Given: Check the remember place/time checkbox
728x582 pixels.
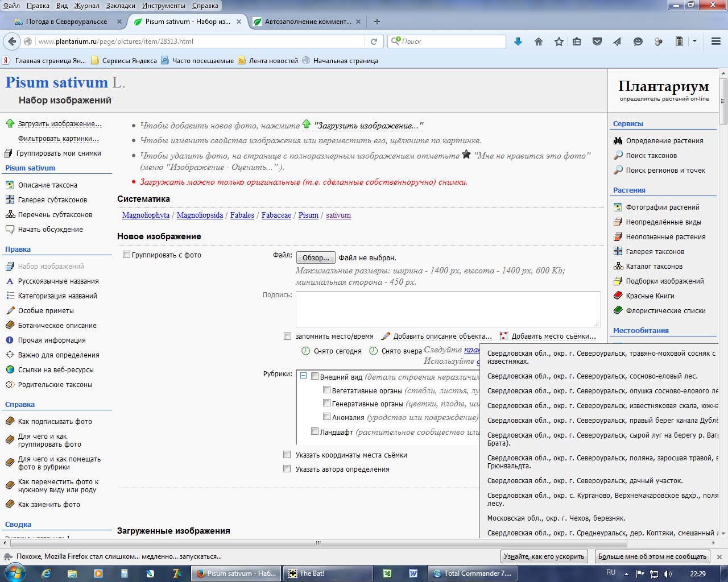Looking at the screenshot, I should (288, 336).
